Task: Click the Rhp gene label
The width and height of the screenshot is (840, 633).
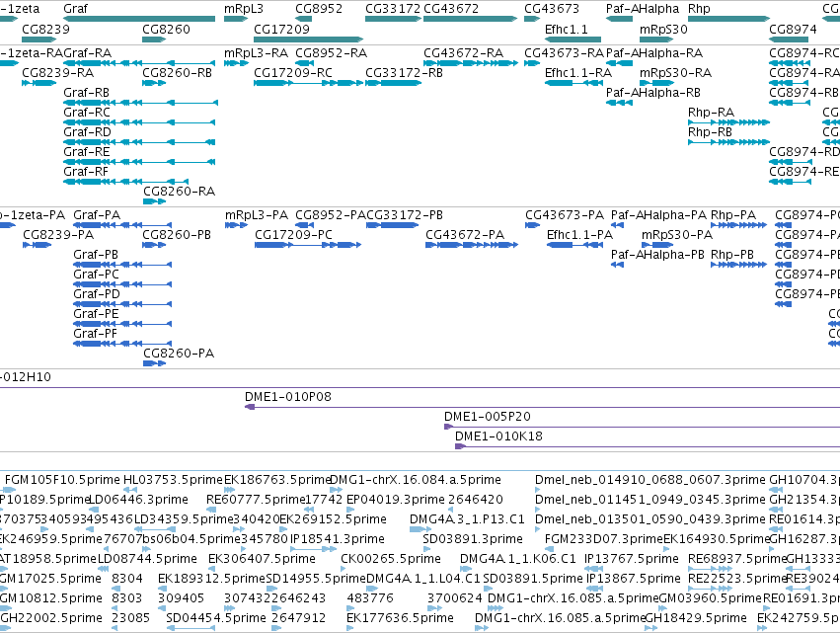Action: pos(699,9)
